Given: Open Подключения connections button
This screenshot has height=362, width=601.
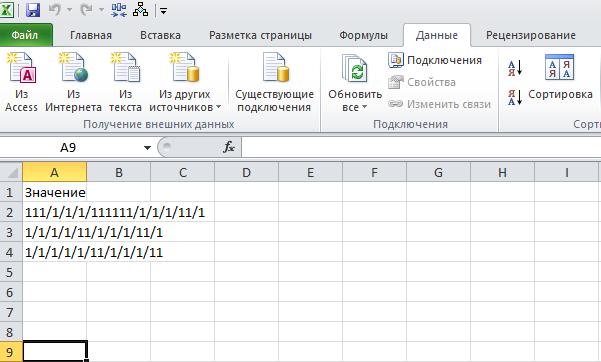Looking at the screenshot, I should tap(435, 60).
